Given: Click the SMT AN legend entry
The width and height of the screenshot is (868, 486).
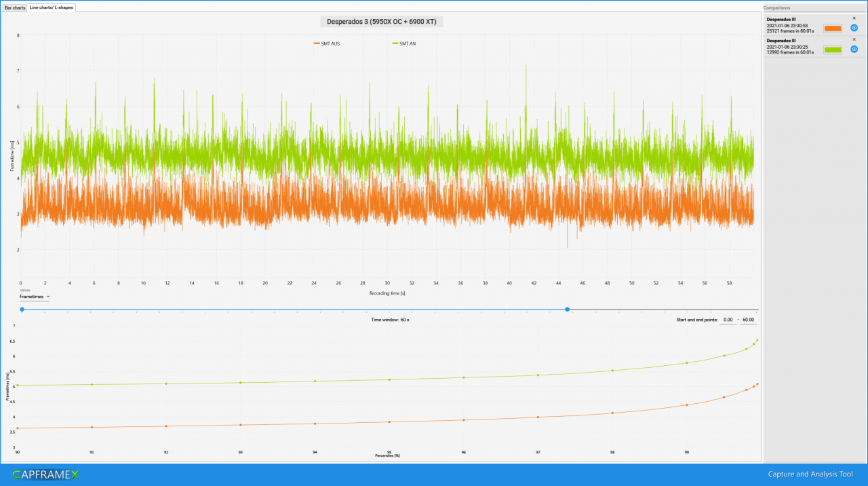Looking at the screenshot, I should pyautogui.click(x=404, y=43).
